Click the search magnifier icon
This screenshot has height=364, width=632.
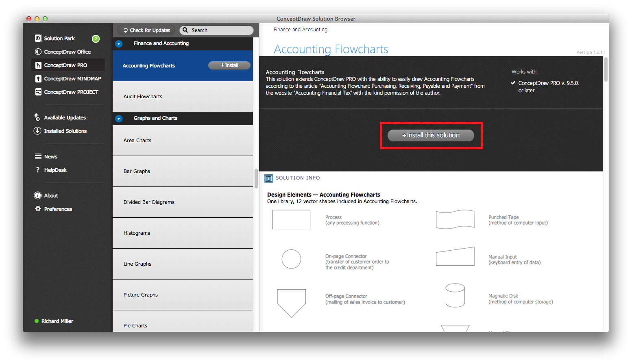(x=185, y=30)
